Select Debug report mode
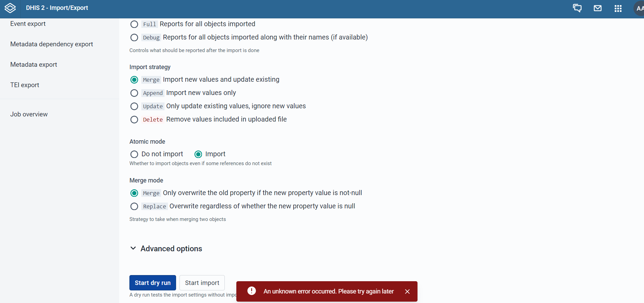 click(134, 37)
